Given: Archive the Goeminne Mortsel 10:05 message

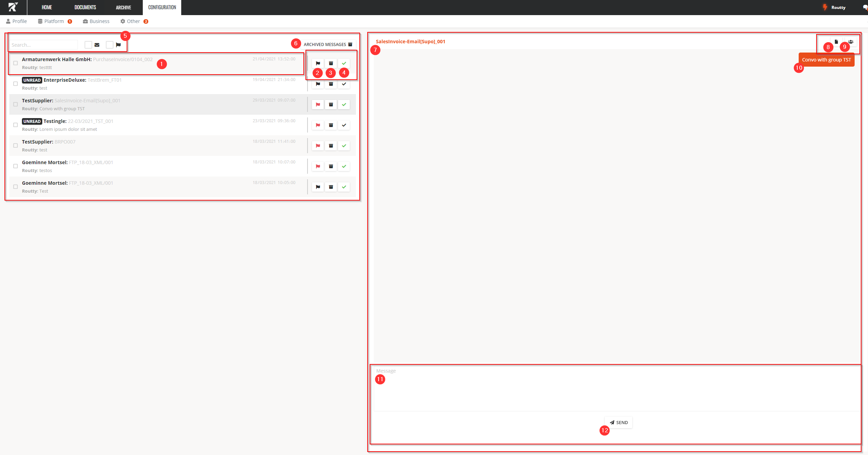Looking at the screenshot, I should coord(331,187).
